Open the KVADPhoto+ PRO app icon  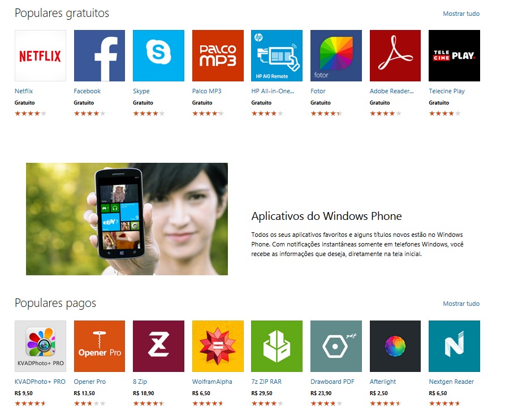[x=40, y=346]
